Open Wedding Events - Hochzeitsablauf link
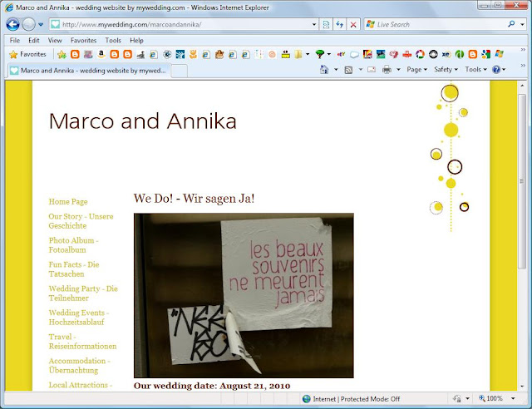 (x=79, y=318)
